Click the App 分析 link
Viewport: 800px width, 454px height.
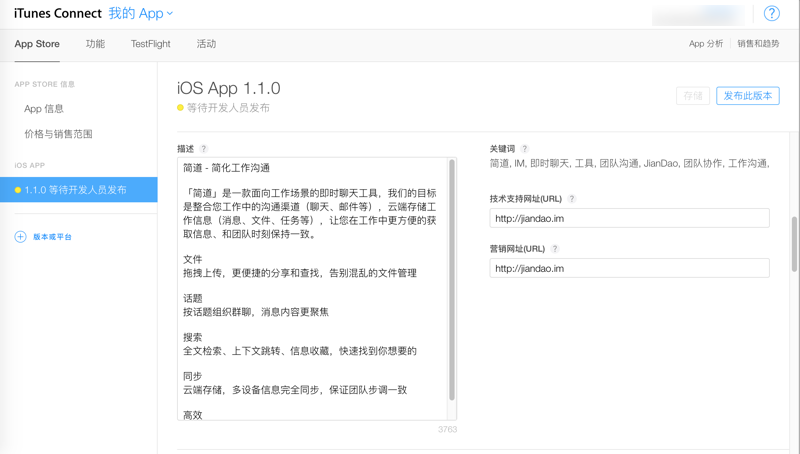click(x=706, y=44)
